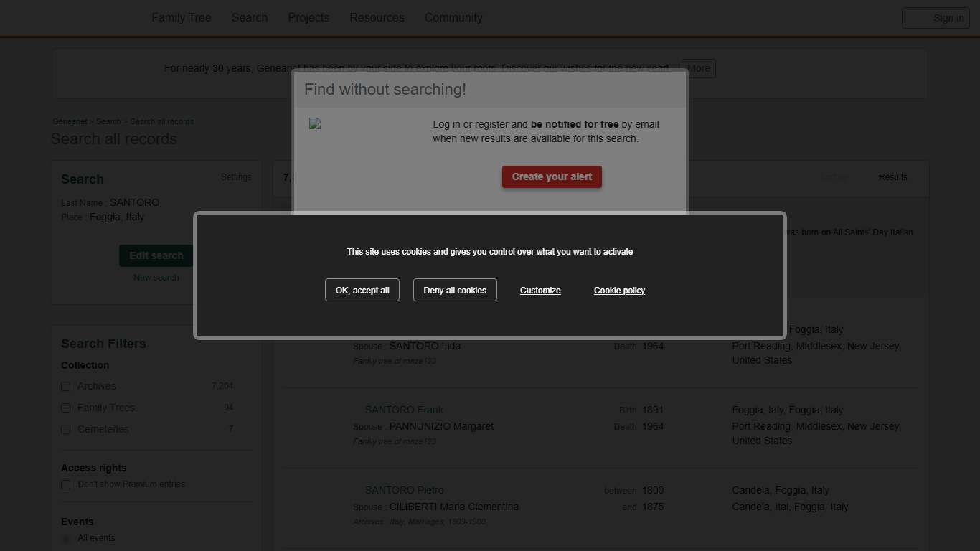The width and height of the screenshot is (980, 551).
Task: Click the Sign in button
Action: coord(936,19)
